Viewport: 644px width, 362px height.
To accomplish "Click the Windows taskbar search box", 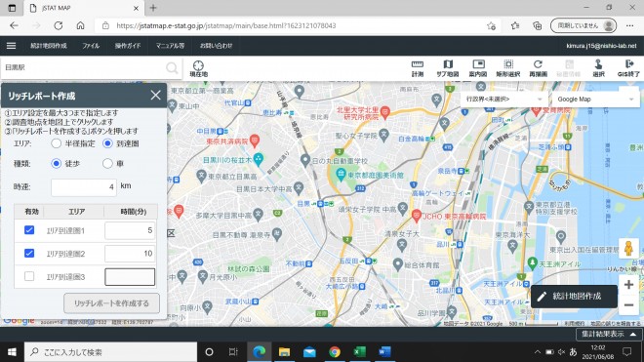I will [x=111, y=351].
